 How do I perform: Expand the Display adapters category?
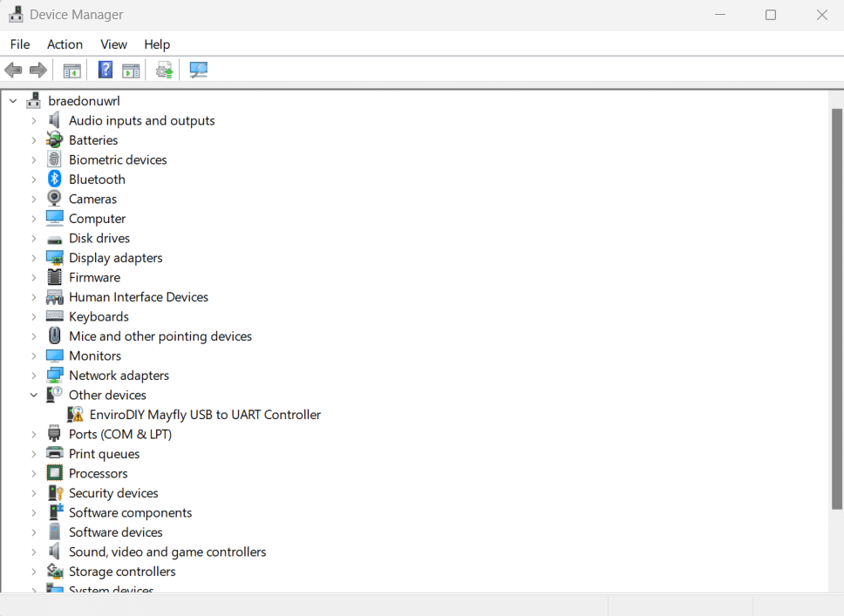(34, 258)
